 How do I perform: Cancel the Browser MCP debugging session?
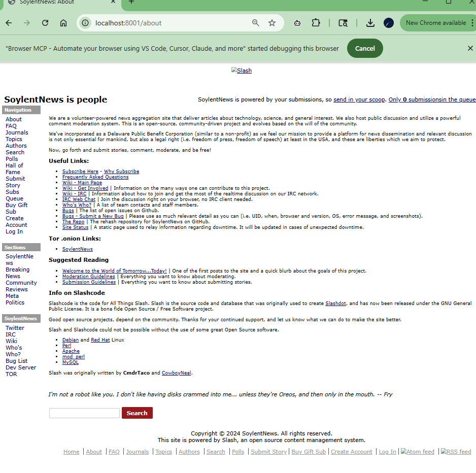pos(365,48)
